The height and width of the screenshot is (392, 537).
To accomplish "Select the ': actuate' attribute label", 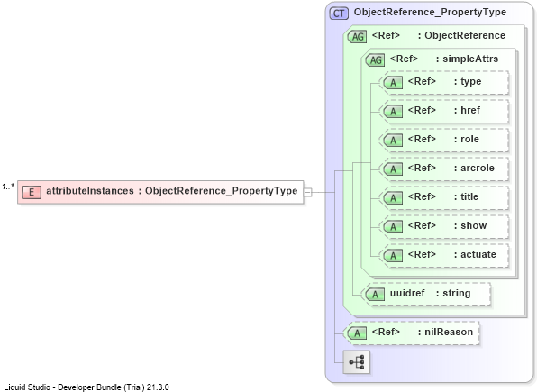I will click(475, 254).
